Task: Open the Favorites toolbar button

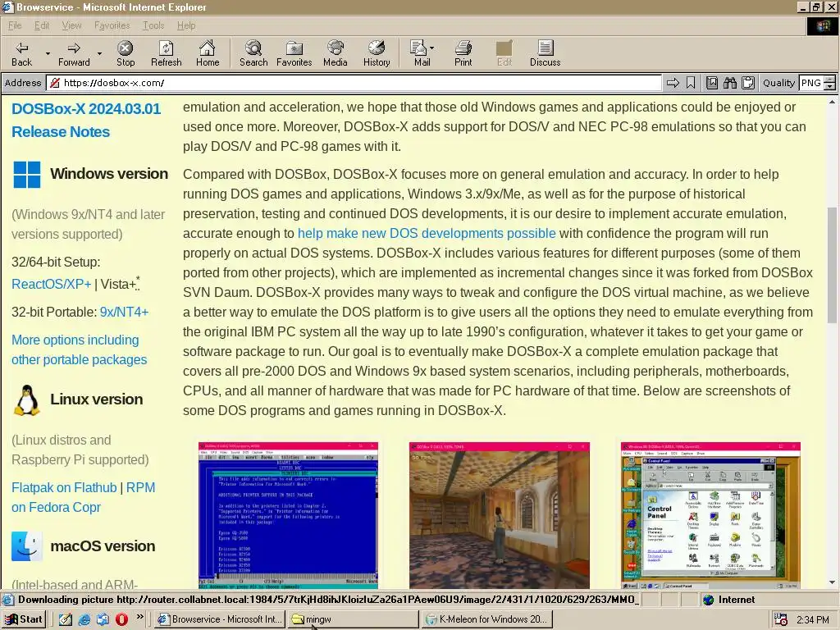Action: 294,53
